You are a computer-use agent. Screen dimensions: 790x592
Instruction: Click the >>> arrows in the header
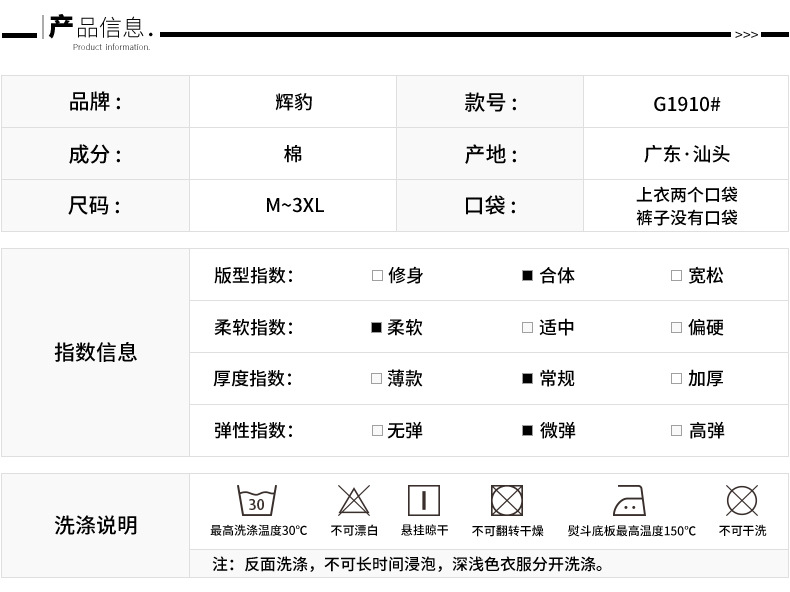pos(746,35)
